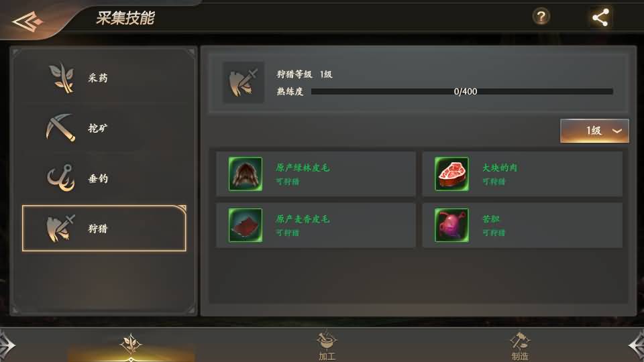The height and width of the screenshot is (362, 644).
Task: Click the hunting proficiency progress bar
Action: pos(462,92)
